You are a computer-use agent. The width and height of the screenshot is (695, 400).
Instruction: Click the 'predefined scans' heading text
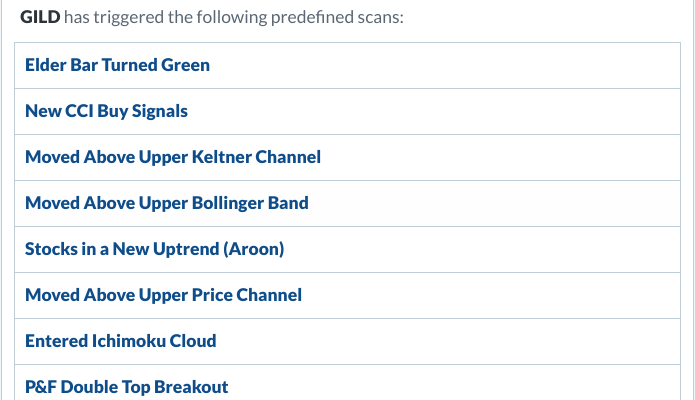coord(337,17)
